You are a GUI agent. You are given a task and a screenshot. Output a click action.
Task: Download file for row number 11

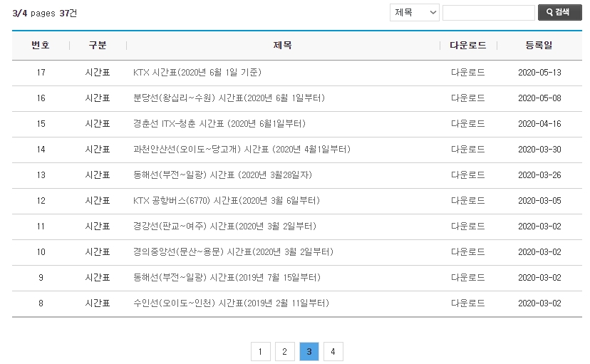467,226
